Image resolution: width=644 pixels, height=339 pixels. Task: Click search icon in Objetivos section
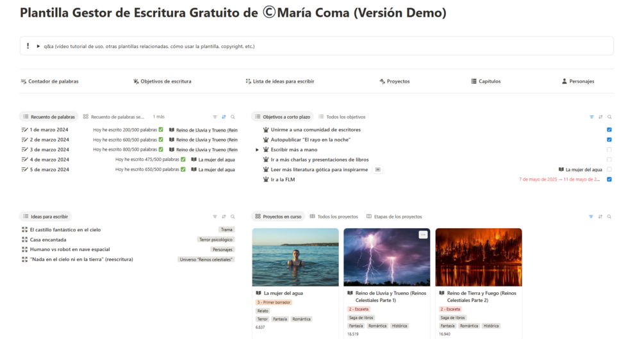click(x=609, y=117)
